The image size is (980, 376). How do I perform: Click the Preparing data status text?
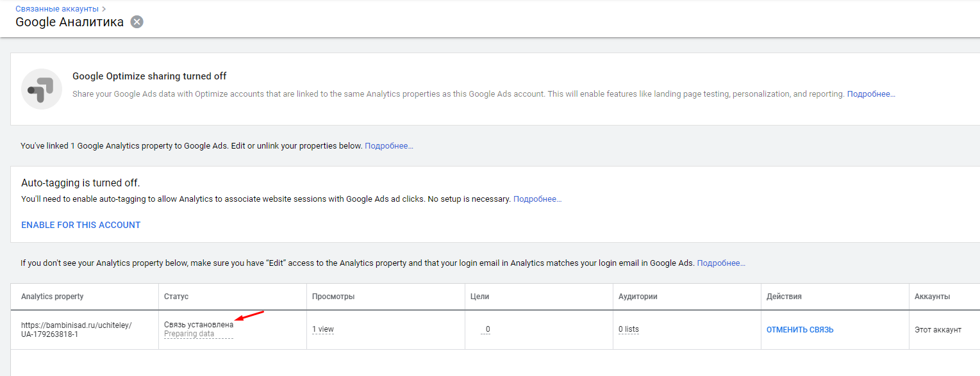189,334
